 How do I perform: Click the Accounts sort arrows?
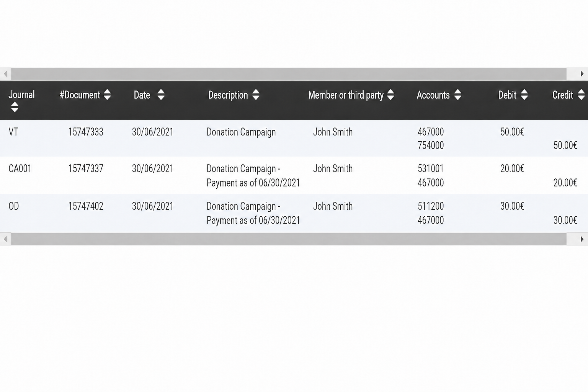pyautogui.click(x=457, y=95)
